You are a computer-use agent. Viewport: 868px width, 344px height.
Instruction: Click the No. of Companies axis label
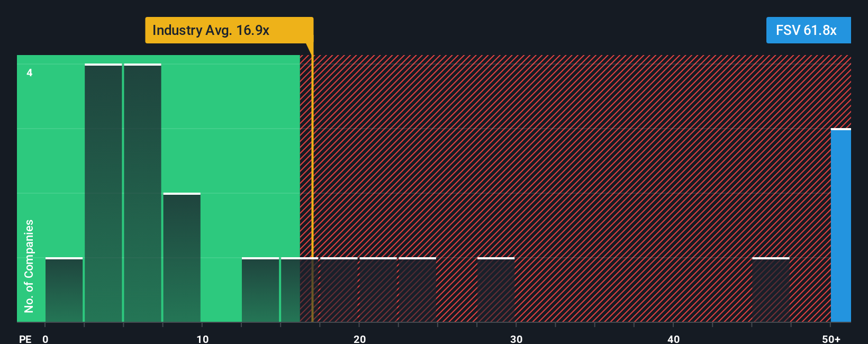(29, 266)
